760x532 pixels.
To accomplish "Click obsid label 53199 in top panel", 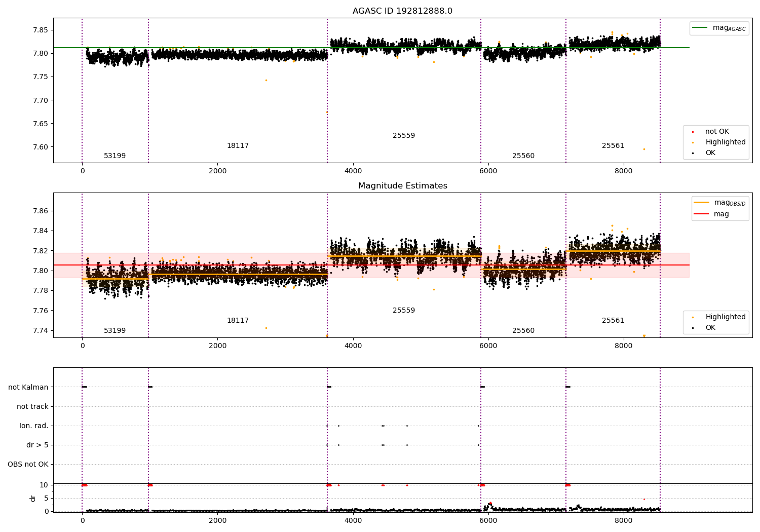I will point(115,156).
